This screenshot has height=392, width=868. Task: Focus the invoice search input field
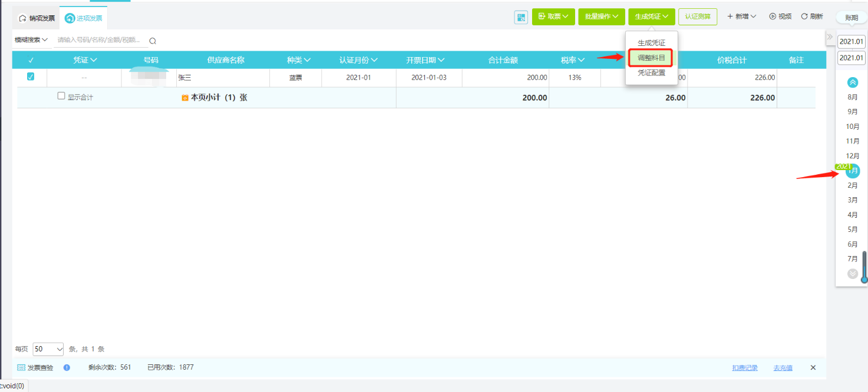[100, 40]
